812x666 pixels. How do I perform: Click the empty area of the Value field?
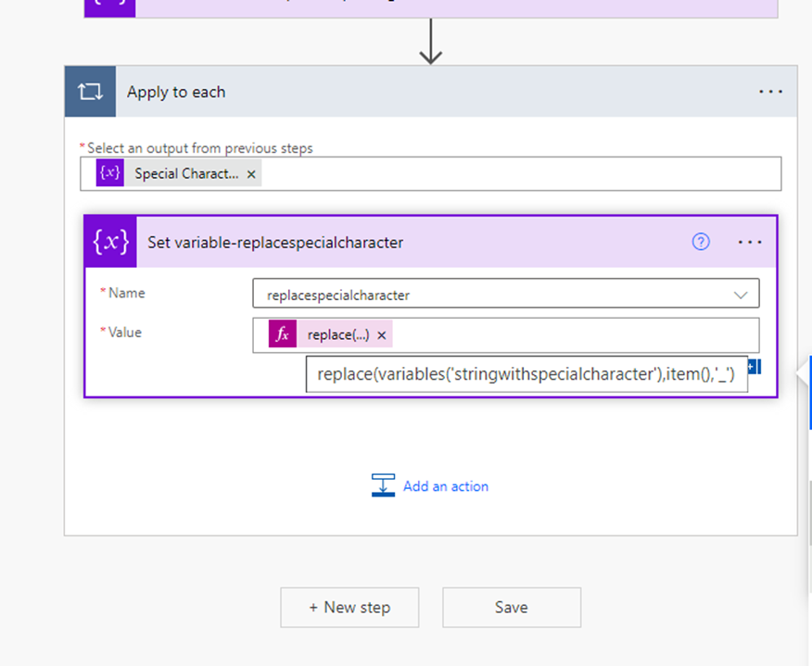tap(575, 335)
